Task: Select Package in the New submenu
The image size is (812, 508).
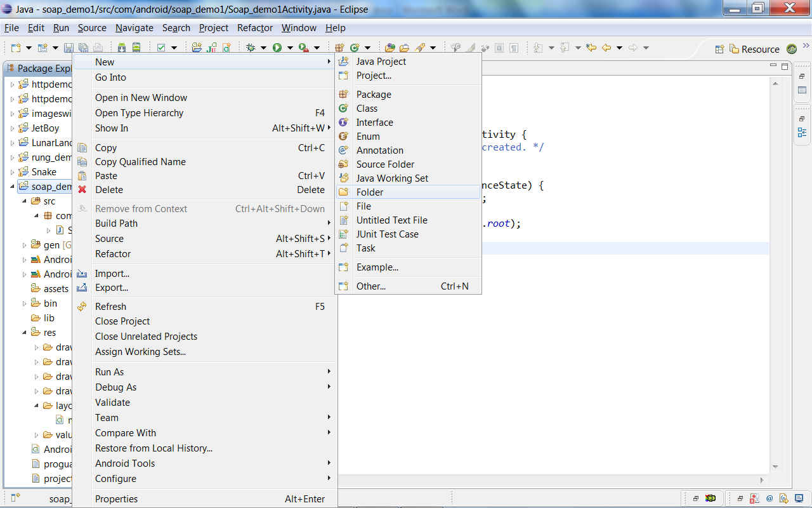Action: [409, 95]
